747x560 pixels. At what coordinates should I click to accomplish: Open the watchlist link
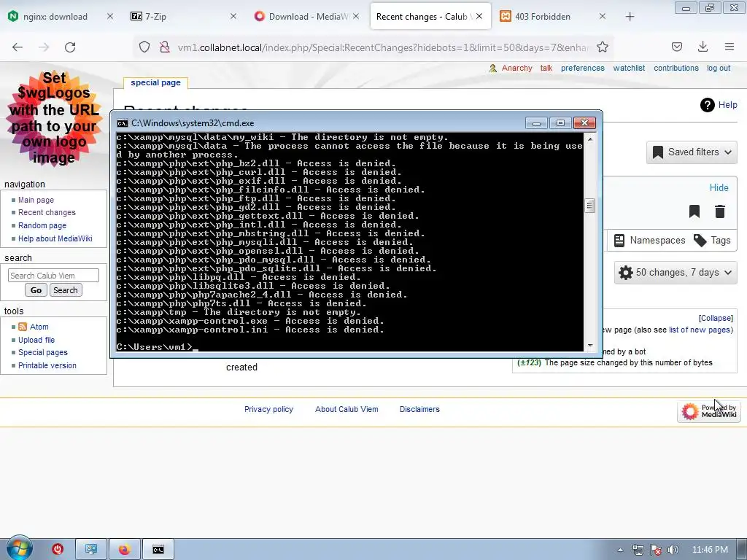[629, 68]
